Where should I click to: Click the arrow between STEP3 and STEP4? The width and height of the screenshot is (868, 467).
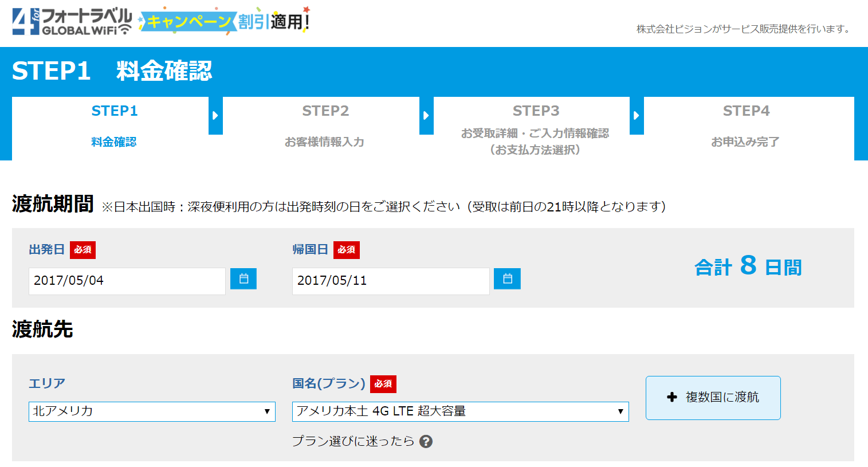(x=637, y=116)
